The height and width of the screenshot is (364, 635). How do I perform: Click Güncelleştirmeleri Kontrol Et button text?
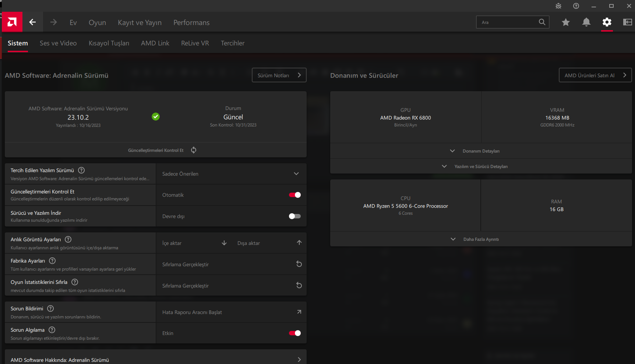pos(156,150)
